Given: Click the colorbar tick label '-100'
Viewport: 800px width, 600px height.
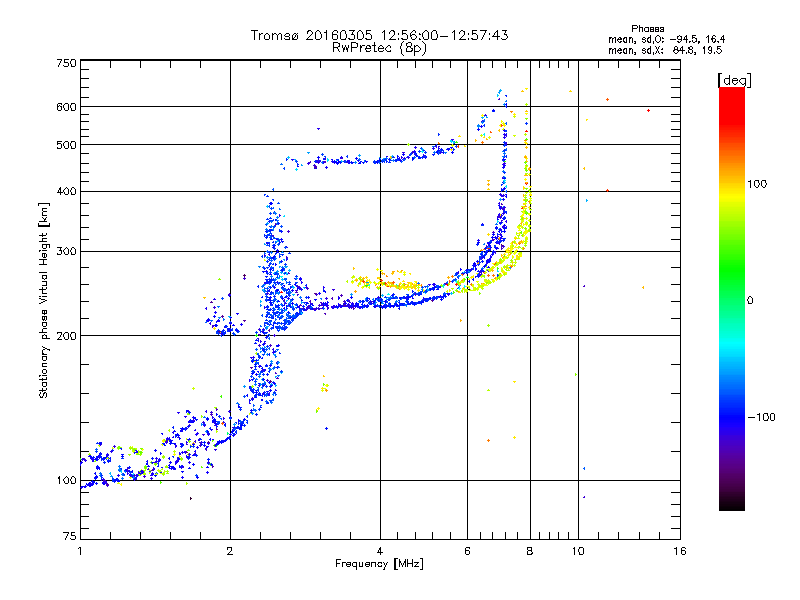Looking at the screenshot, I should point(761,417).
